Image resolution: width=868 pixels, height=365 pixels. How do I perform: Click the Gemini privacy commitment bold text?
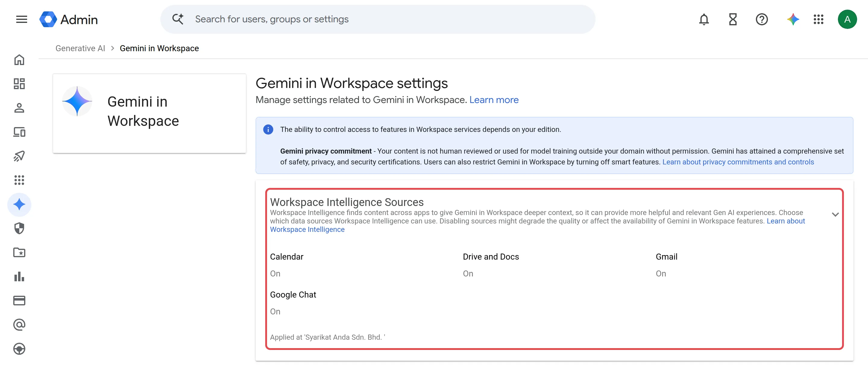pos(325,151)
